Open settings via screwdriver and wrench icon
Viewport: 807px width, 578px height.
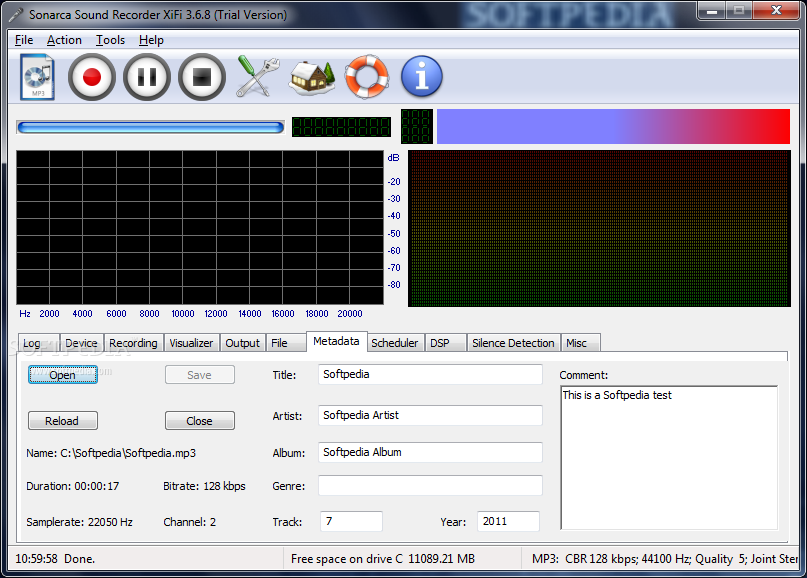pyautogui.click(x=257, y=77)
